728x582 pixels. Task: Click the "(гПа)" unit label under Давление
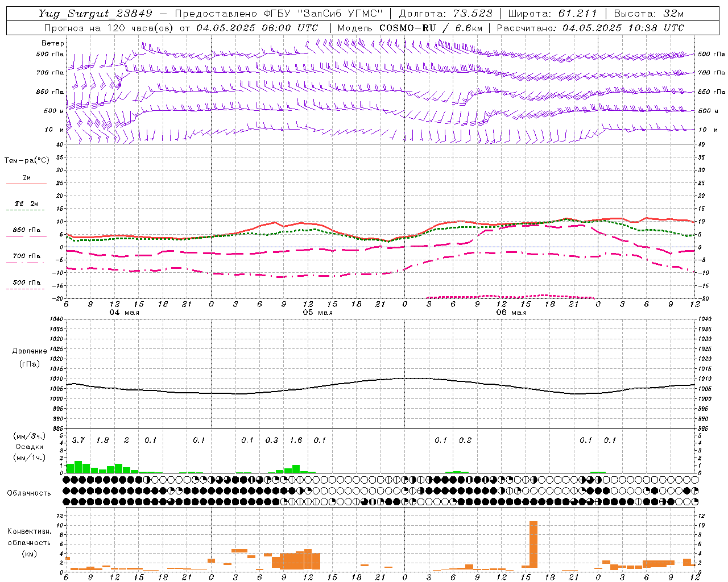point(30,364)
